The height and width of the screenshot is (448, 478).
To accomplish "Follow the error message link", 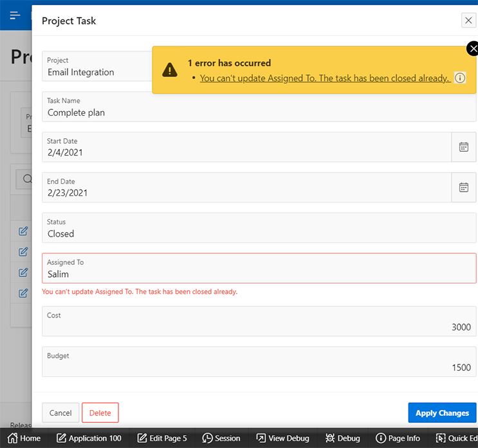I will click(324, 78).
